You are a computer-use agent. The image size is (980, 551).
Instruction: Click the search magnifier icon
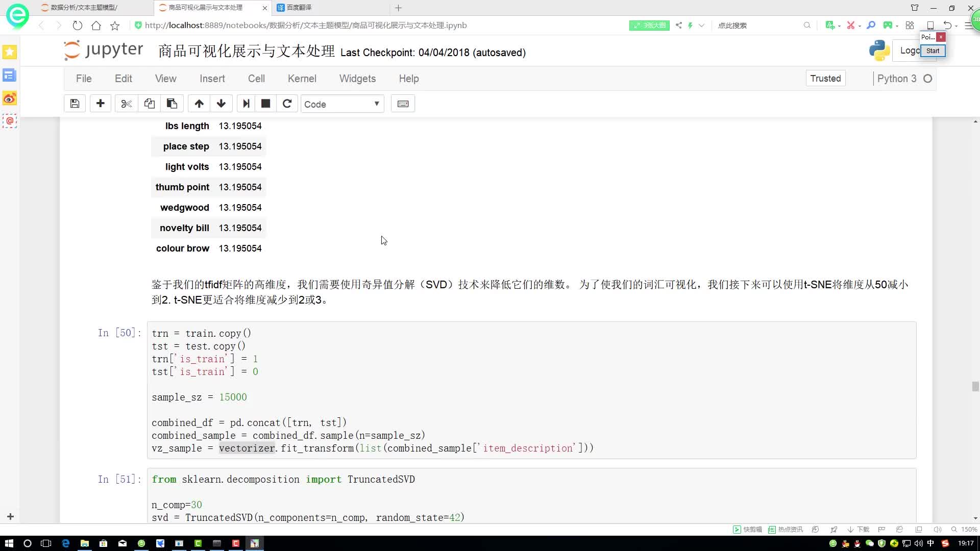point(807,25)
